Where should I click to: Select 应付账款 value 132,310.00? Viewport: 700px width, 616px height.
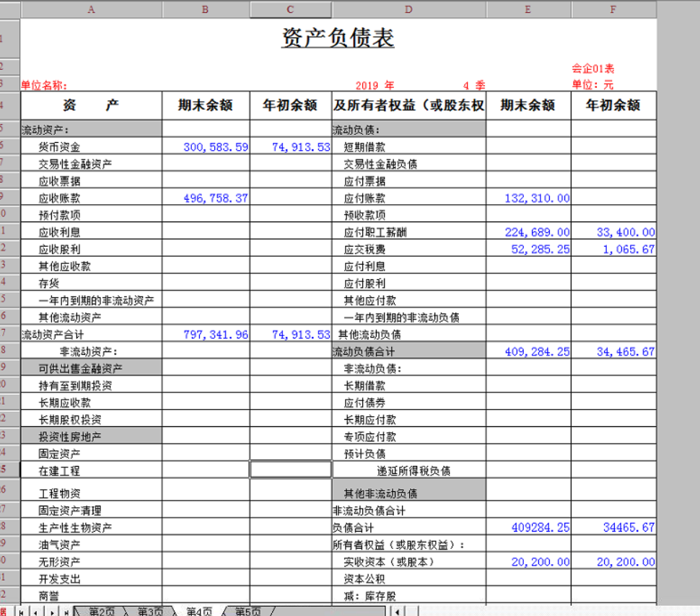click(528, 198)
